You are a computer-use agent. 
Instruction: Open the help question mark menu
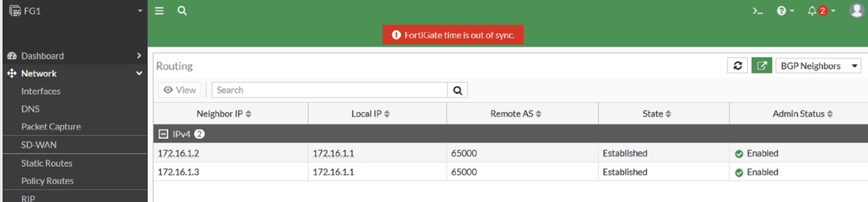(x=785, y=11)
